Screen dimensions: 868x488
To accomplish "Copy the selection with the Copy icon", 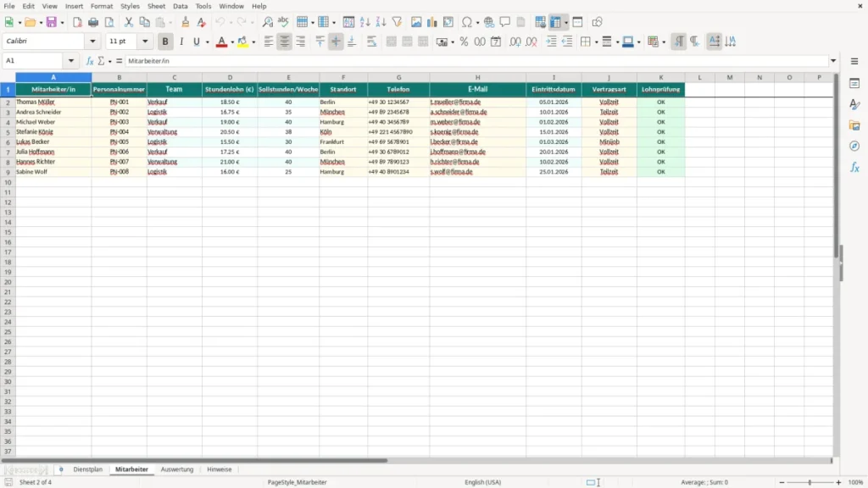I will click(144, 22).
